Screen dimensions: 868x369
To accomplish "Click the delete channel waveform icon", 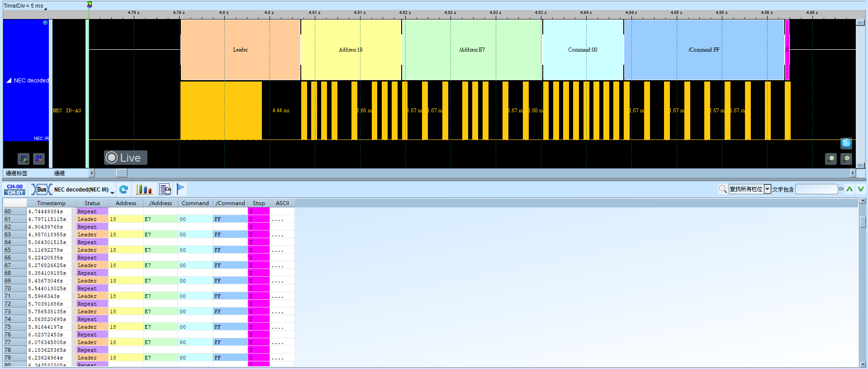I will (x=39, y=158).
